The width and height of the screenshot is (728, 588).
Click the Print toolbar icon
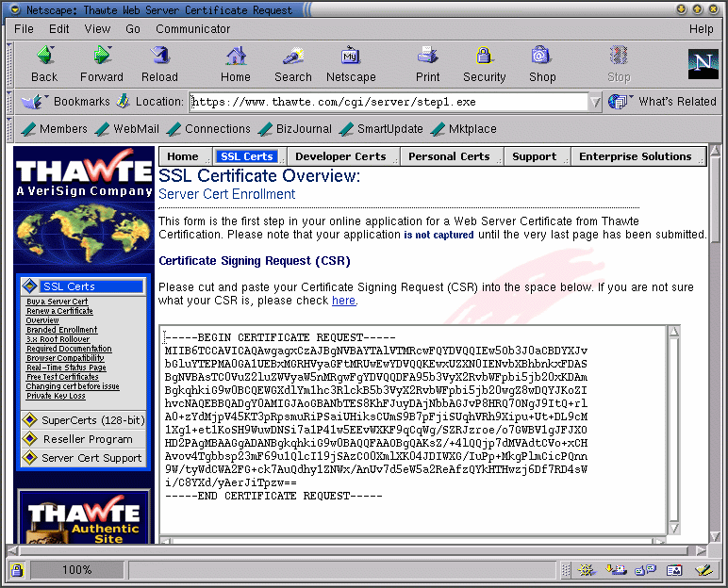point(427,57)
